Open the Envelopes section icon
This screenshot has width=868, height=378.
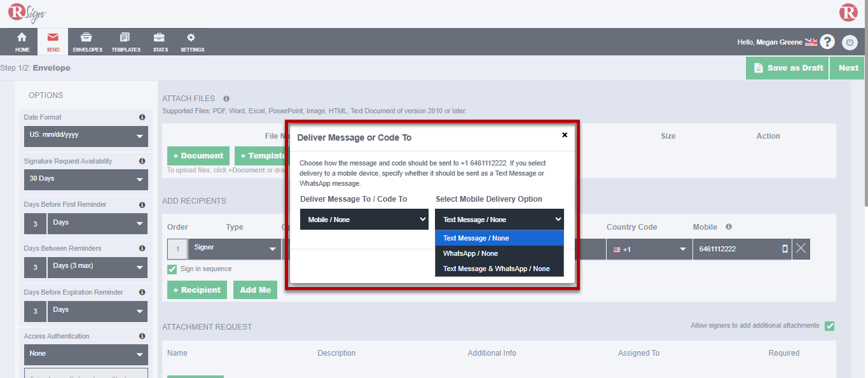pyautogui.click(x=87, y=38)
